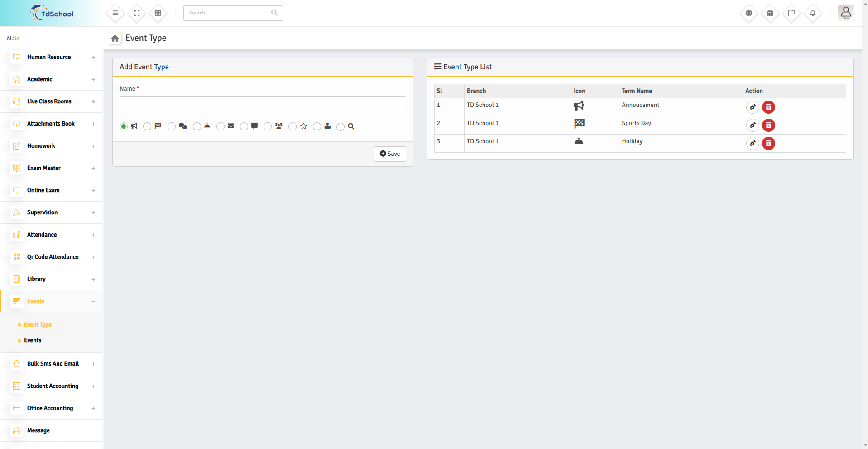Select the star icon radio button
This screenshot has width=868, height=449.
pos(293,127)
